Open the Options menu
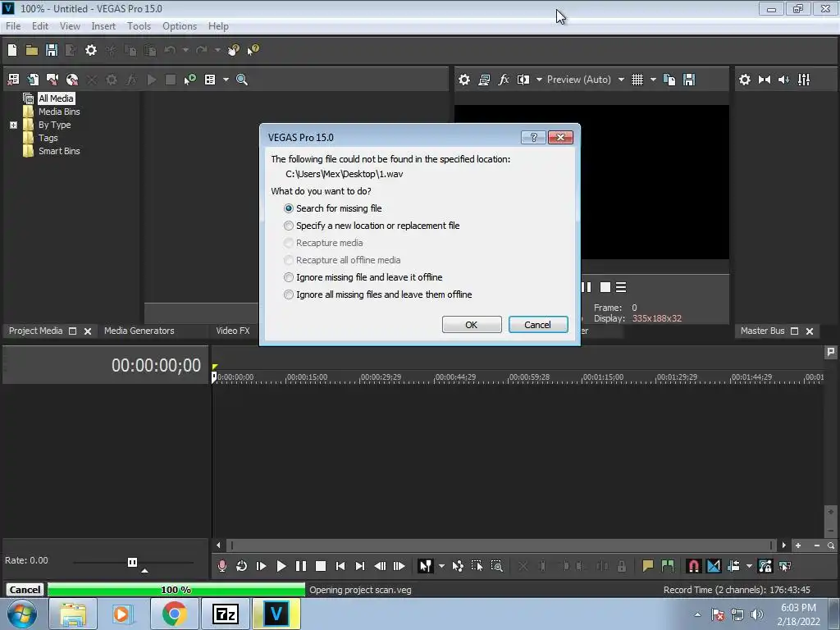Screen dimensions: 840x630 pos(180,26)
